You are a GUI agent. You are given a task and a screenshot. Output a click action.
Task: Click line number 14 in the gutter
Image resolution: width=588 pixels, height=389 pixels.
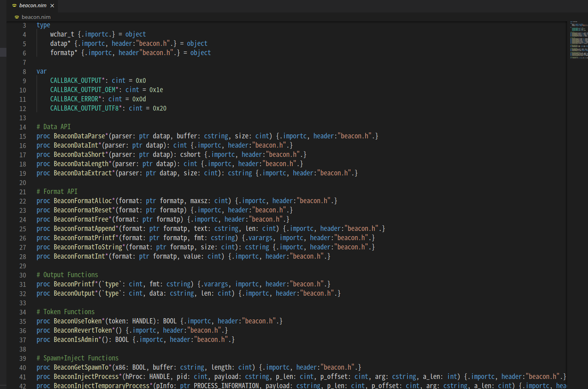point(23,127)
